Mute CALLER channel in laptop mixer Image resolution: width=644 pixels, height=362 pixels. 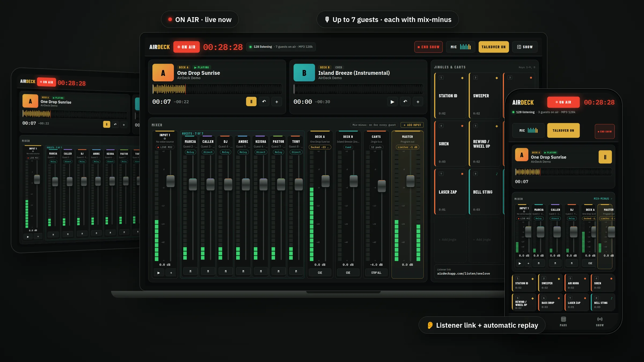(x=208, y=271)
